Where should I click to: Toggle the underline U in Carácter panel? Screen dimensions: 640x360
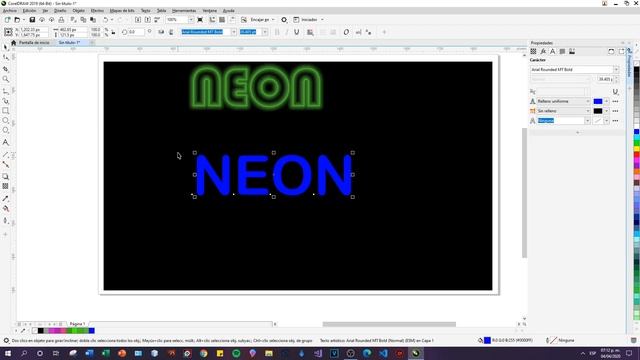[x=615, y=92]
